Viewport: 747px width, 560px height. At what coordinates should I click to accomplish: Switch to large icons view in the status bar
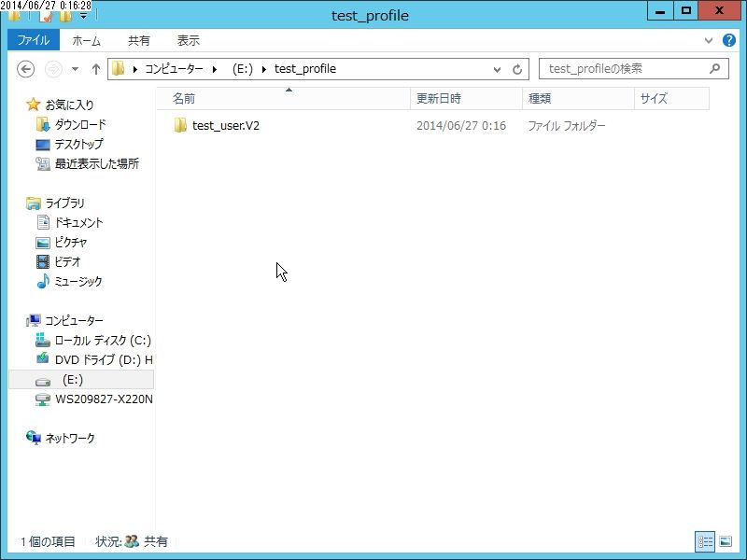point(726,541)
